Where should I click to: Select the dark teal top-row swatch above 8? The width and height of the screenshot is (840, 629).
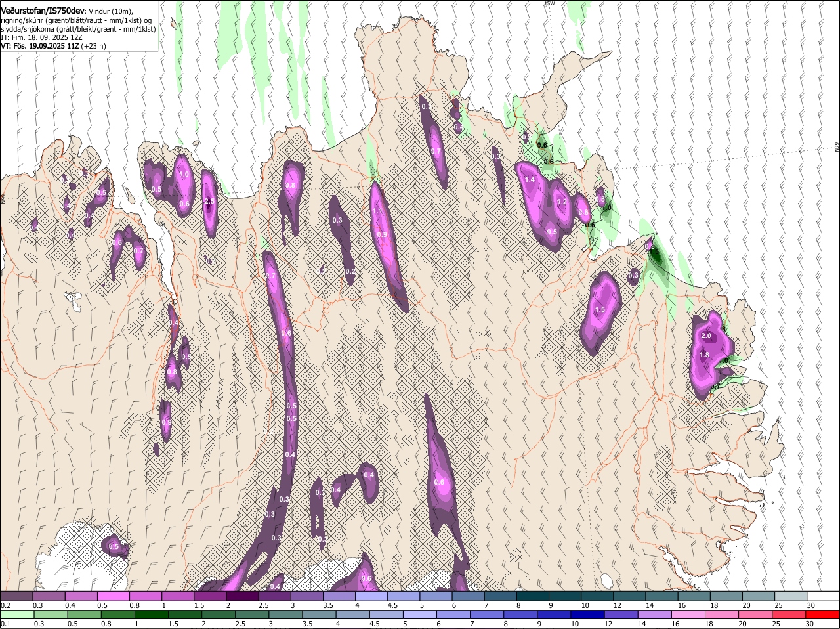click(x=533, y=596)
